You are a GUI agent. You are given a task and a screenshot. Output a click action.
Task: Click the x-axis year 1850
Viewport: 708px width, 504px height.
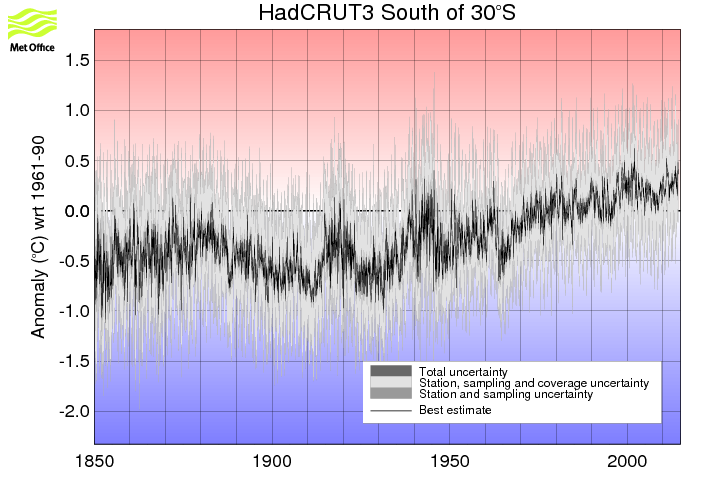(x=94, y=462)
